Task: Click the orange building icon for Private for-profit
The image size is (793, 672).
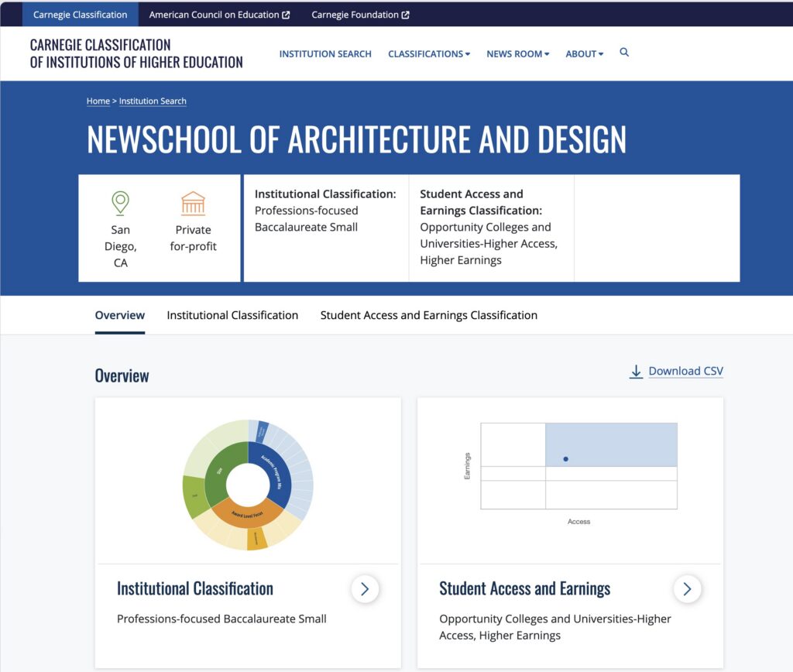Action: pos(193,204)
